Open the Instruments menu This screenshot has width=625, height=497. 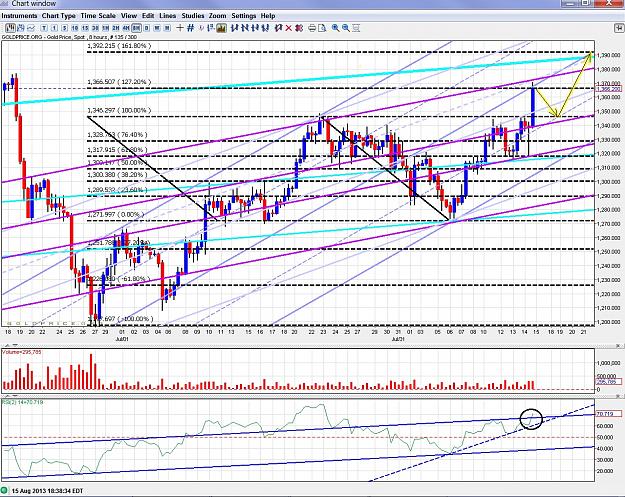(x=19, y=16)
